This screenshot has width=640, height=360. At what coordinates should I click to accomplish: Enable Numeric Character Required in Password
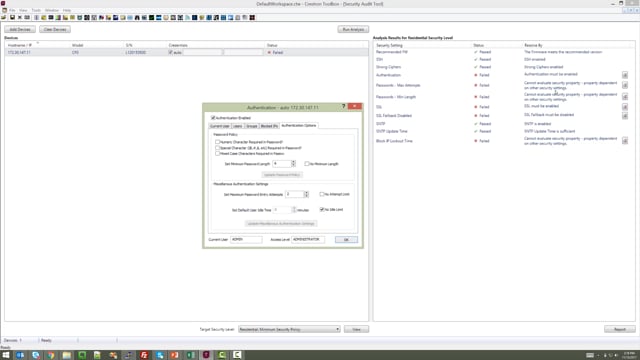[x=218, y=142]
